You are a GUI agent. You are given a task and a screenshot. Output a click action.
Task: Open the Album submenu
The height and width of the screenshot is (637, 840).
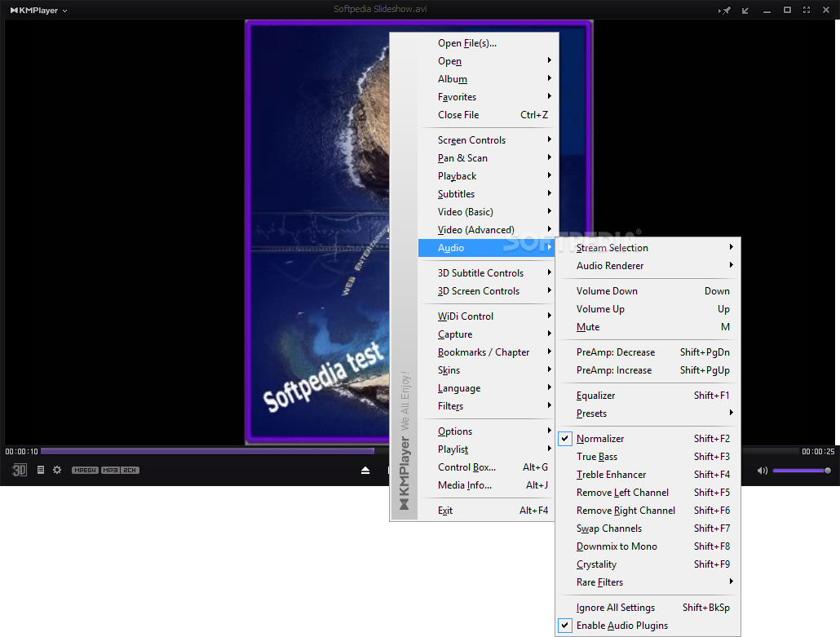coord(486,79)
